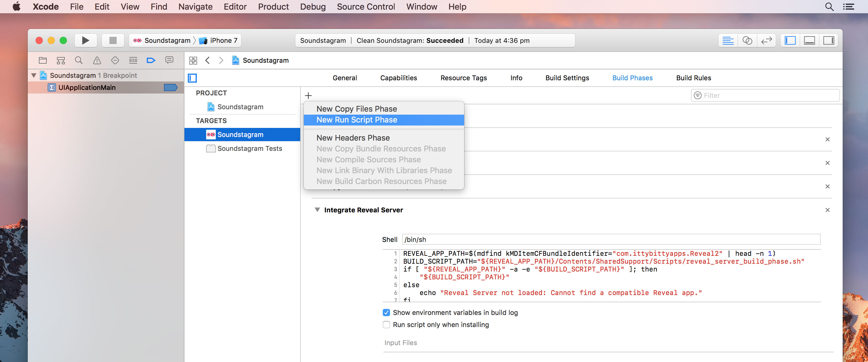Select the Assistant editor icon

pos(747,40)
